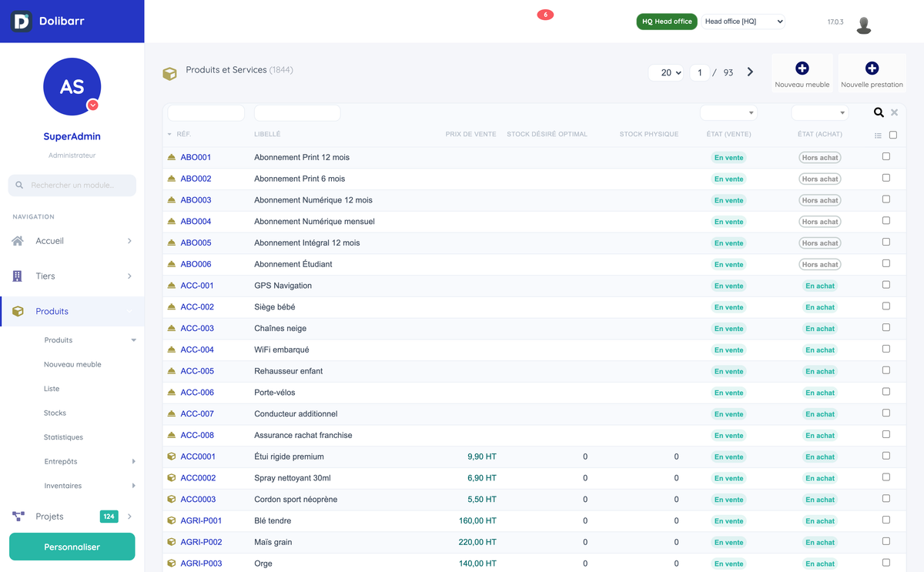Check the ACC-007 row checkbox
This screenshot has width=924, height=572.
click(x=886, y=413)
